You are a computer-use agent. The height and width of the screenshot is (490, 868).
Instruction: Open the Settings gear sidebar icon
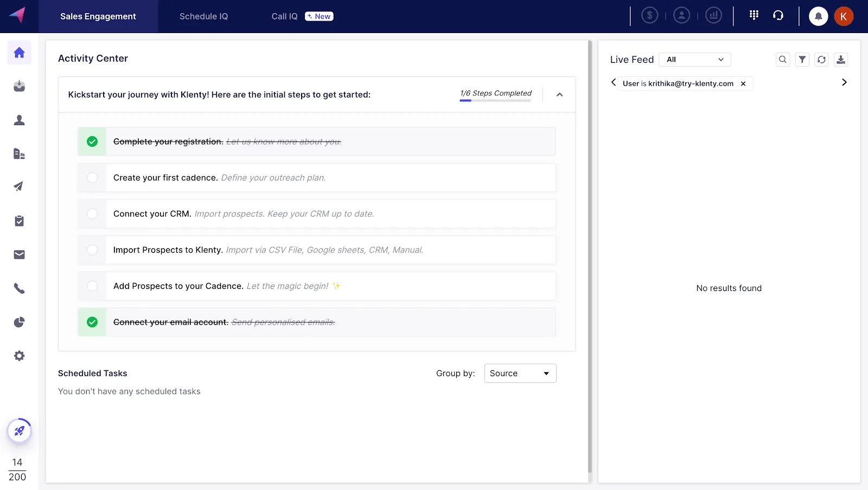pyautogui.click(x=19, y=356)
